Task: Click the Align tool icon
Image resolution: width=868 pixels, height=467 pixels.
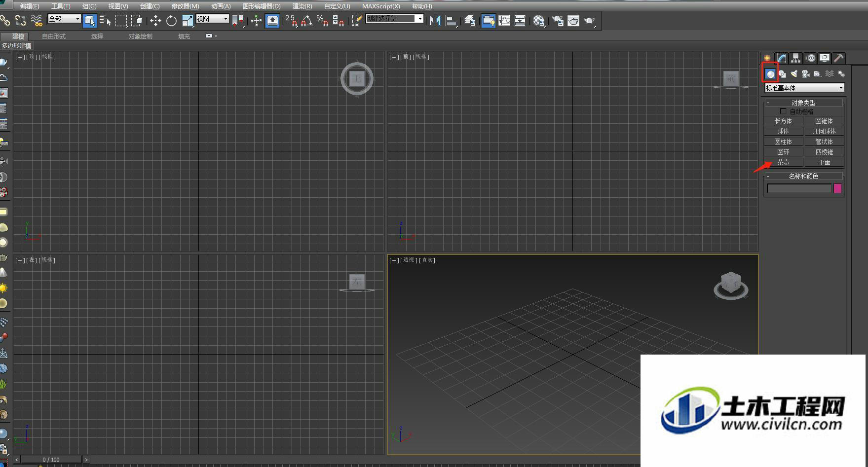Action: (x=451, y=20)
